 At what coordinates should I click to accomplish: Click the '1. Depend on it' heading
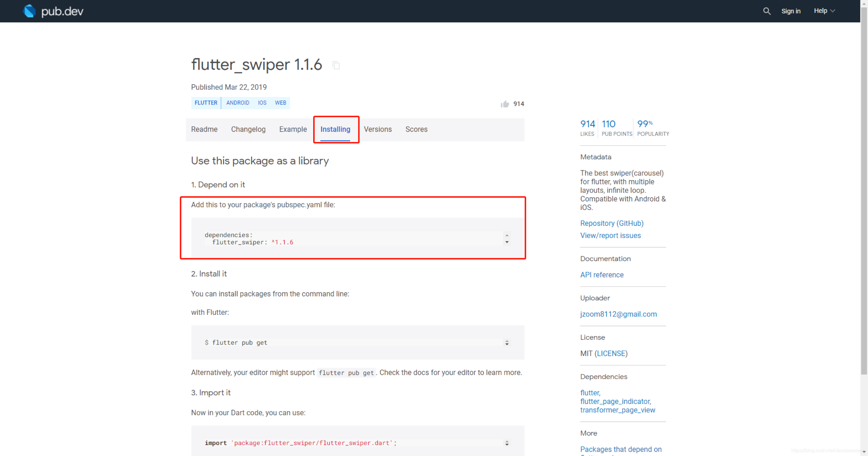(x=218, y=184)
